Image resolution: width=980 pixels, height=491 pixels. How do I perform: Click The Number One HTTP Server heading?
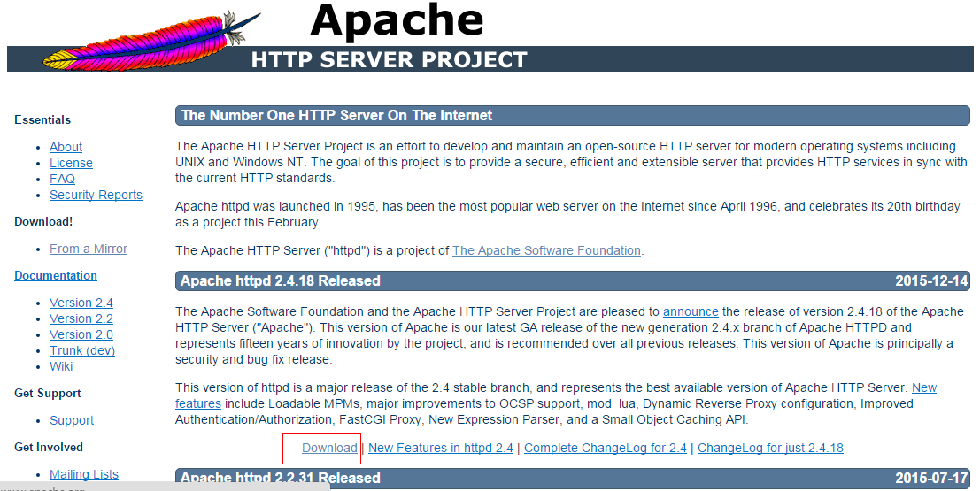pos(337,116)
